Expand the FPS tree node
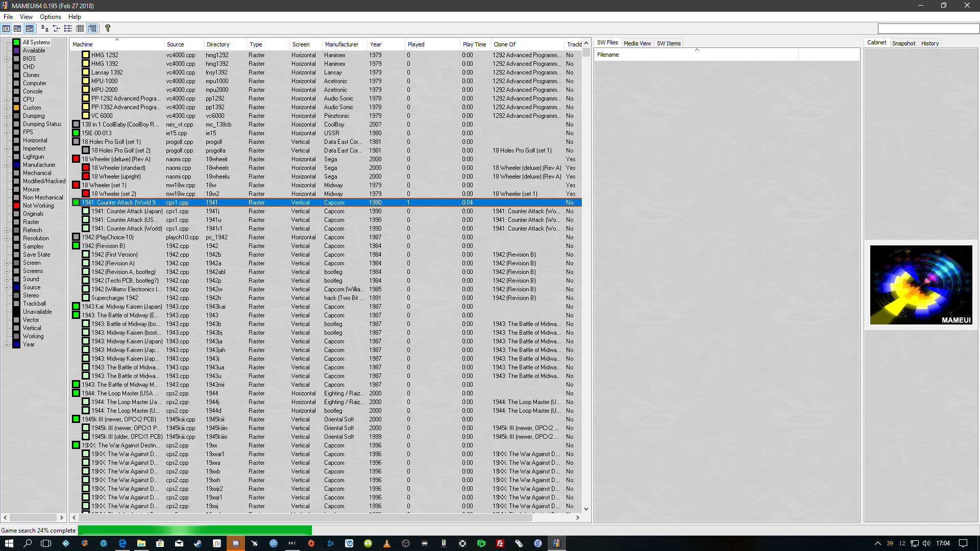This screenshot has width=980, height=551. click(7, 132)
